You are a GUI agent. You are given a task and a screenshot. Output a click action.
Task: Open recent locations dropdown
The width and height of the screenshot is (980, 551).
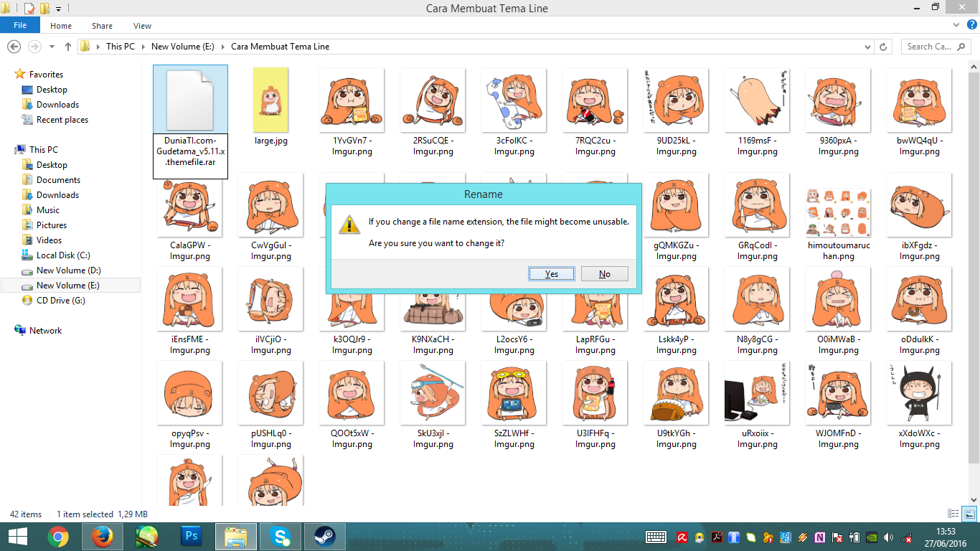[52, 47]
